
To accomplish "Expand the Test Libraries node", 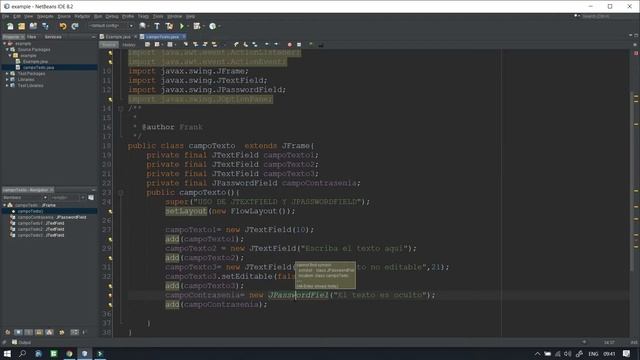I will [7, 85].
